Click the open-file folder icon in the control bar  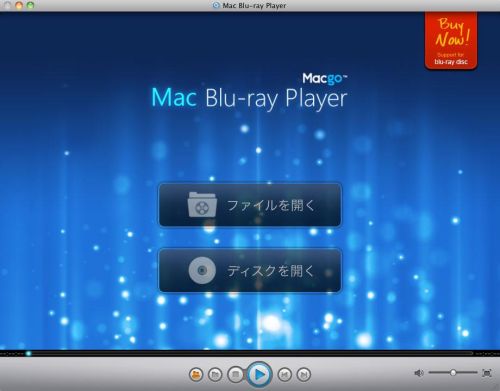click(x=215, y=375)
